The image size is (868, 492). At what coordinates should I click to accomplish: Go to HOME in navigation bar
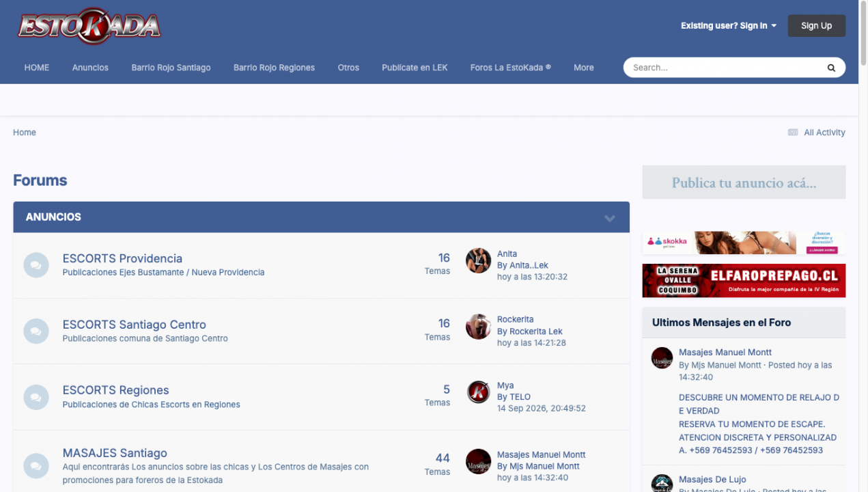tap(37, 68)
